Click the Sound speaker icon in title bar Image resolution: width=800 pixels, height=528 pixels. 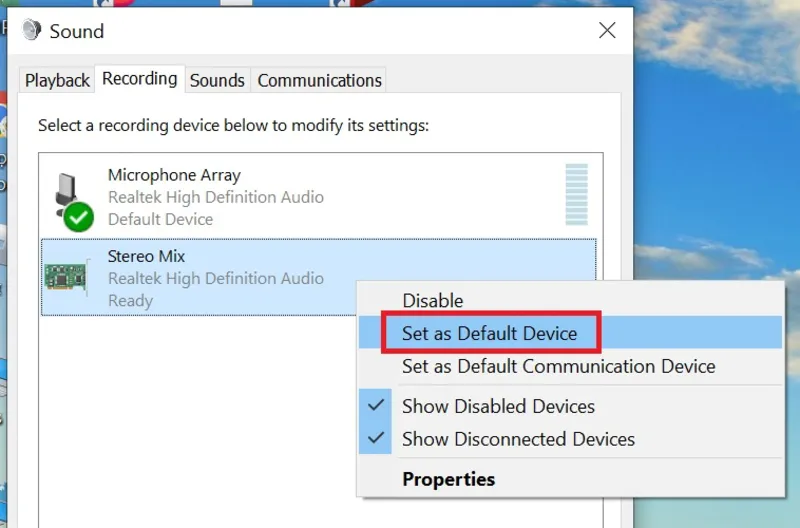[32, 30]
